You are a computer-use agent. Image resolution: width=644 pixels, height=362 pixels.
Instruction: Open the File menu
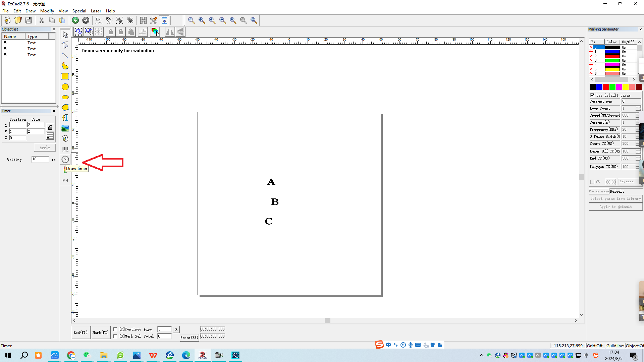(x=5, y=11)
